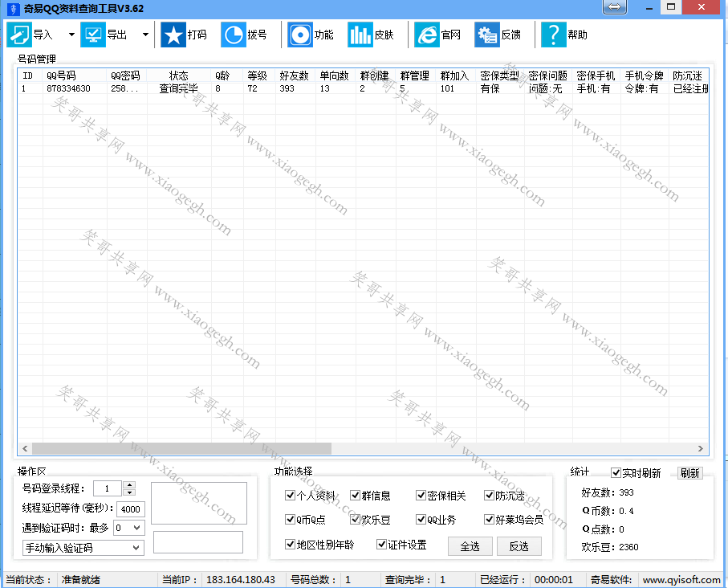Open the 帮助 help icon
This screenshot has width=728, height=588.
(x=554, y=35)
